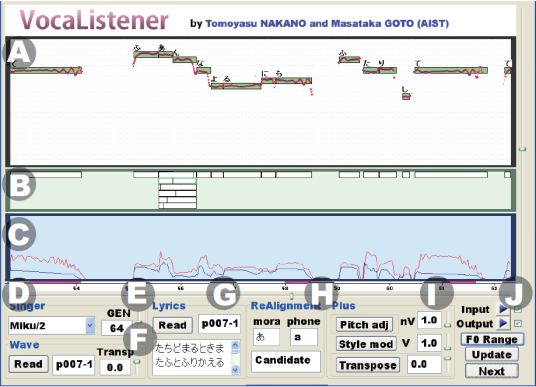Viewport: 536px width, 387px height.
Task: Click the Update button
Action: pyautogui.click(x=492, y=355)
